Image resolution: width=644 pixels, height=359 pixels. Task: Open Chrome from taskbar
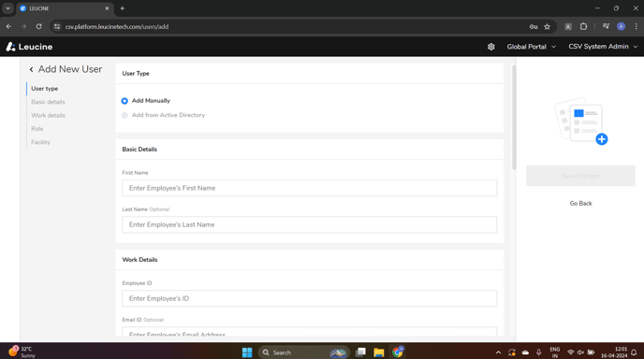pos(398,352)
